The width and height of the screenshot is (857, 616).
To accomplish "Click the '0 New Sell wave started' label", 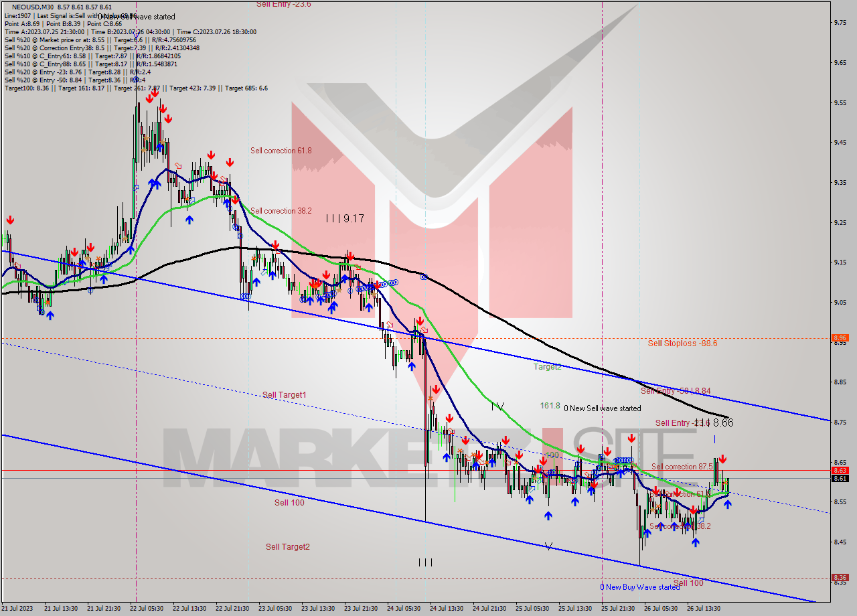I will 602,408.
